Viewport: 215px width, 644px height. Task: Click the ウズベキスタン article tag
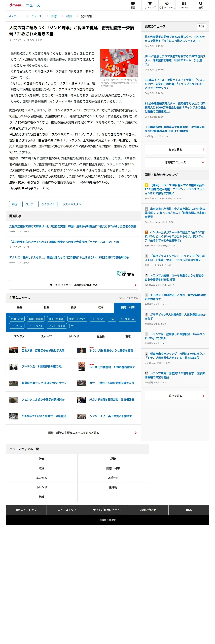pyautogui.click(x=72, y=204)
